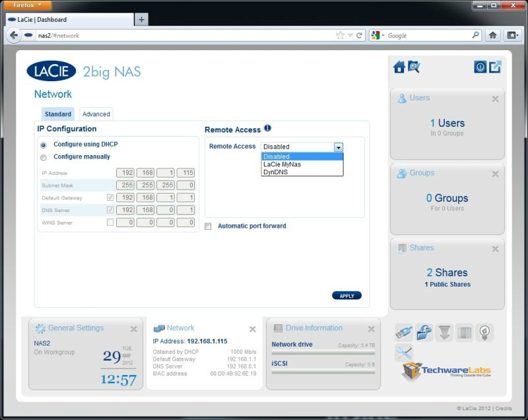
Task: Open the RAID drive storage icon
Action: tap(465, 332)
